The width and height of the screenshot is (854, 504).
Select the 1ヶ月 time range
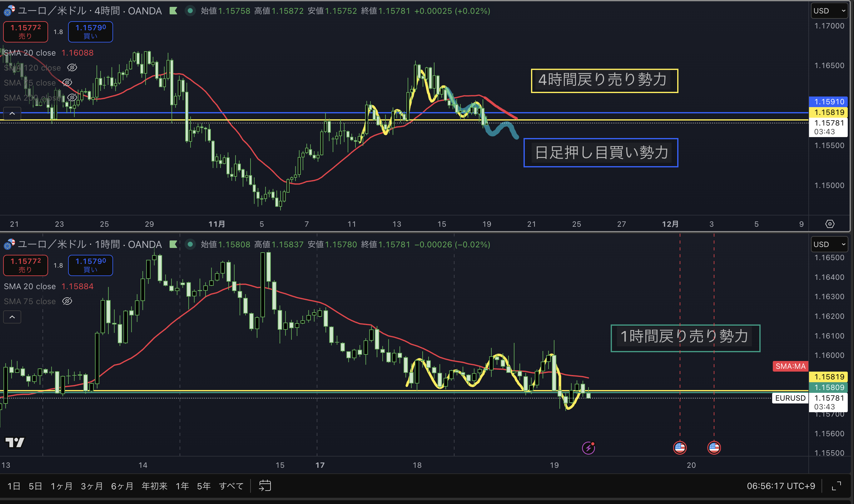(x=62, y=486)
